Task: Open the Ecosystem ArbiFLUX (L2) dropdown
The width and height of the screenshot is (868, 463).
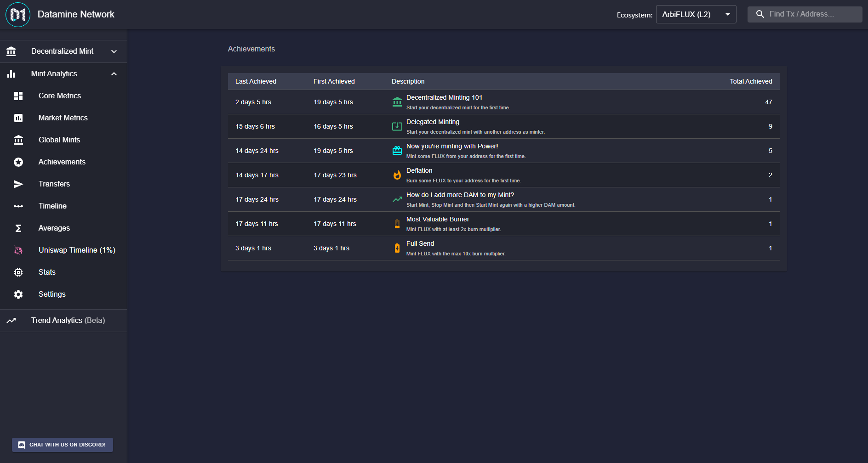Action: (x=696, y=14)
